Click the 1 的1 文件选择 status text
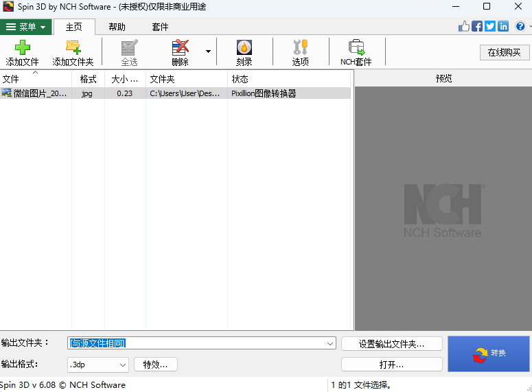This screenshot has height=392, width=532. 362,385
